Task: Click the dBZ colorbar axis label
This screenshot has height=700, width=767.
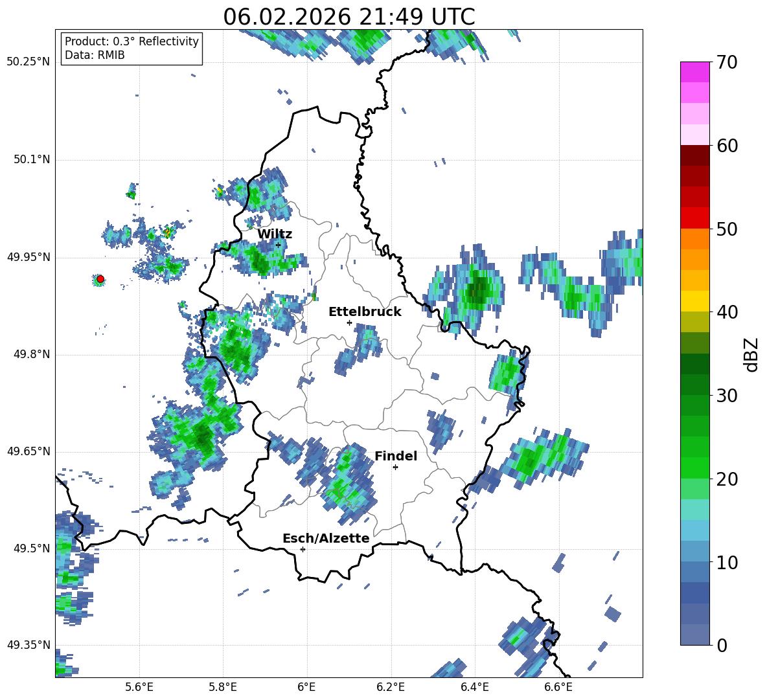Action: coord(751,354)
